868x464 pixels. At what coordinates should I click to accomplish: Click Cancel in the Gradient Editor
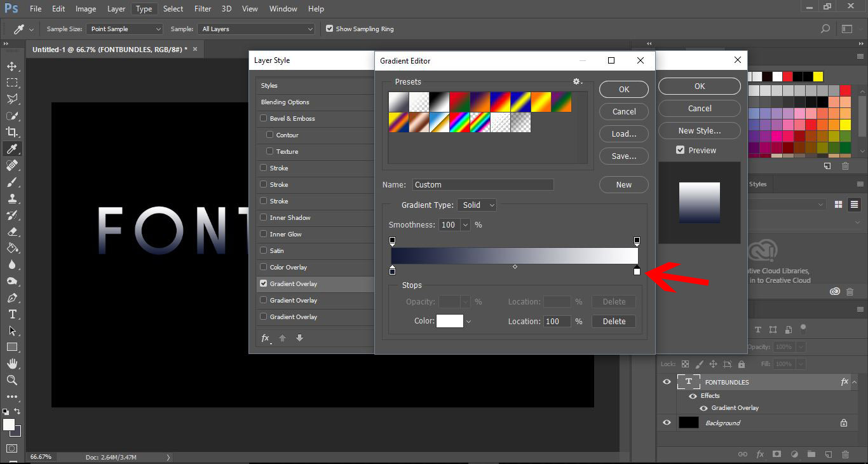click(624, 112)
